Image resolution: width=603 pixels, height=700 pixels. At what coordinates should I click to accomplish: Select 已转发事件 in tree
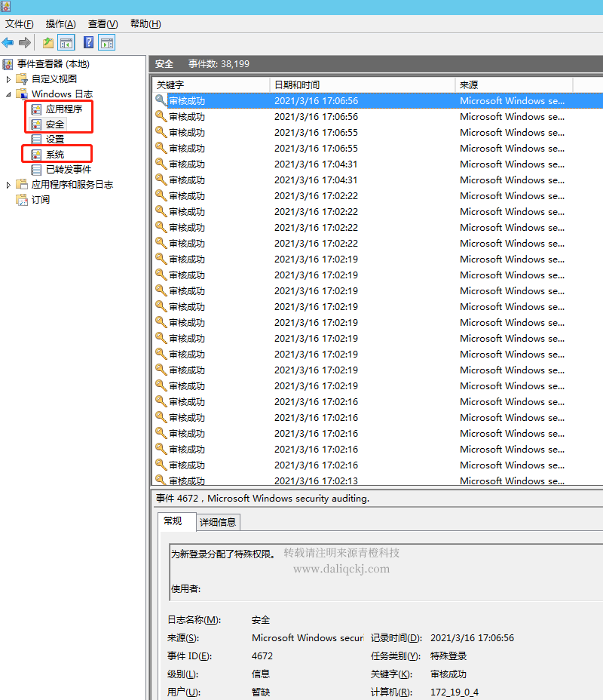[x=69, y=170]
